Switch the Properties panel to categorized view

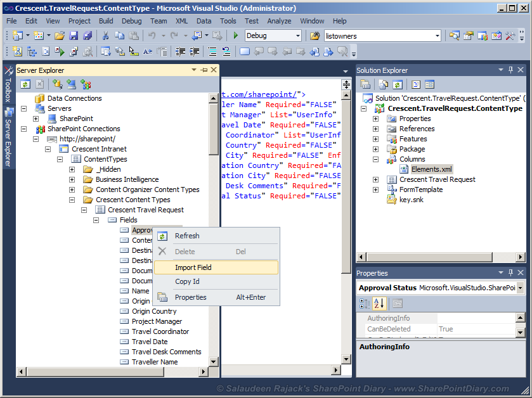pyautogui.click(x=365, y=303)
